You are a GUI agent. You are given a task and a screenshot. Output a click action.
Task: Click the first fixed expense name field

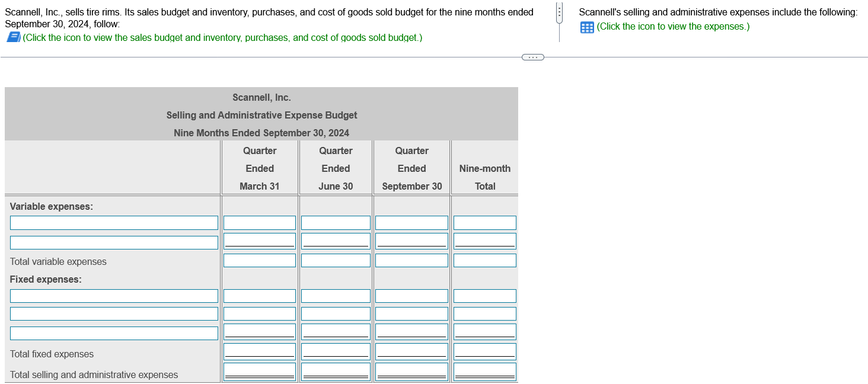click(x=114, y=295)
